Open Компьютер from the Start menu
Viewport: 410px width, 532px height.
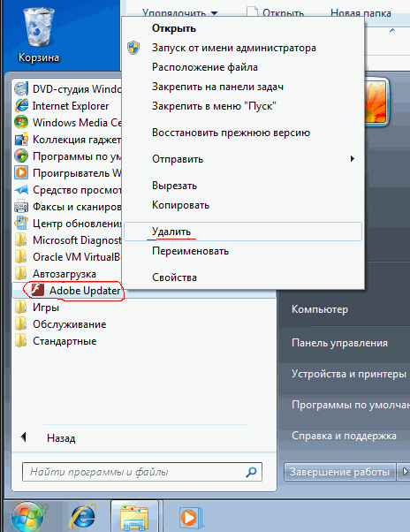pyautogui.click(x=320, y=309)
